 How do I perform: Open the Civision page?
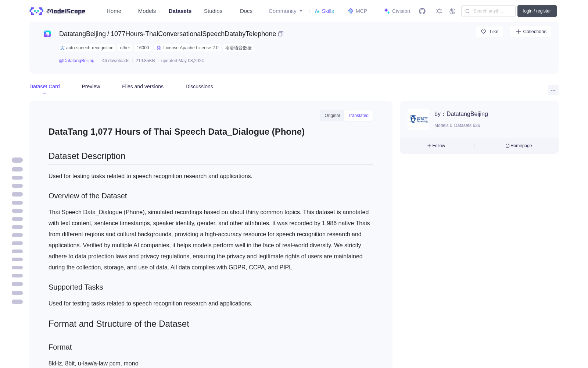click(397, 11)
